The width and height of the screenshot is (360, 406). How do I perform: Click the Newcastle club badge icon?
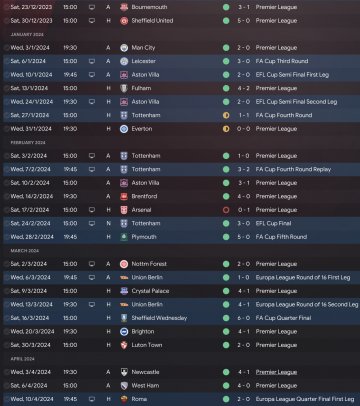point(124,372)
